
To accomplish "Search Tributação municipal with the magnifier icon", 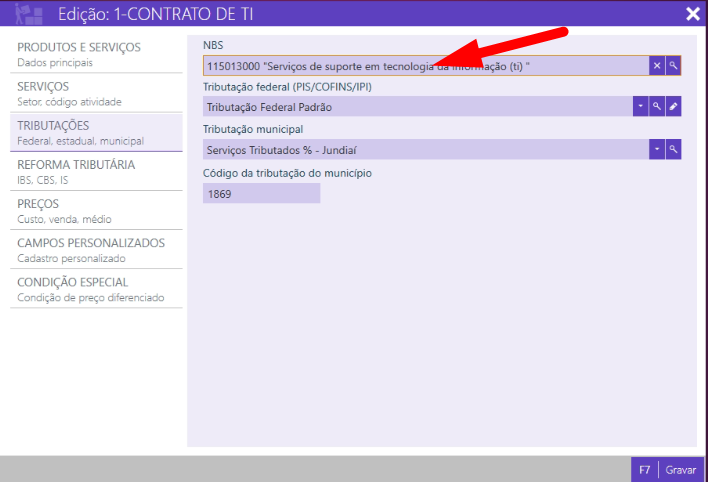I will pos(674,149).
